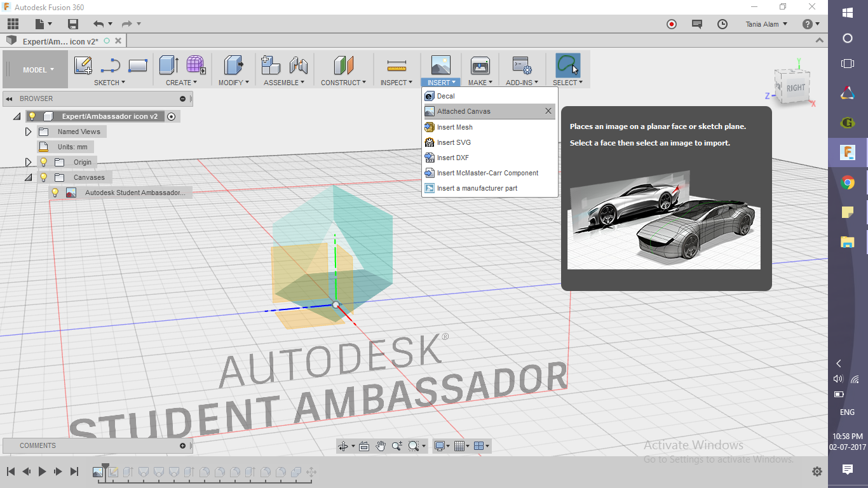Choose Insert DXF menu item

[x=490, y=158]
